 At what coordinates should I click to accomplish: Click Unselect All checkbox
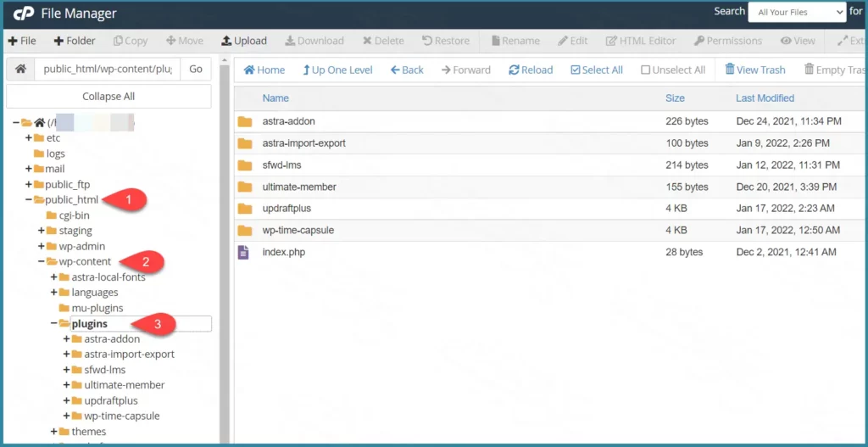pos(646,70)
